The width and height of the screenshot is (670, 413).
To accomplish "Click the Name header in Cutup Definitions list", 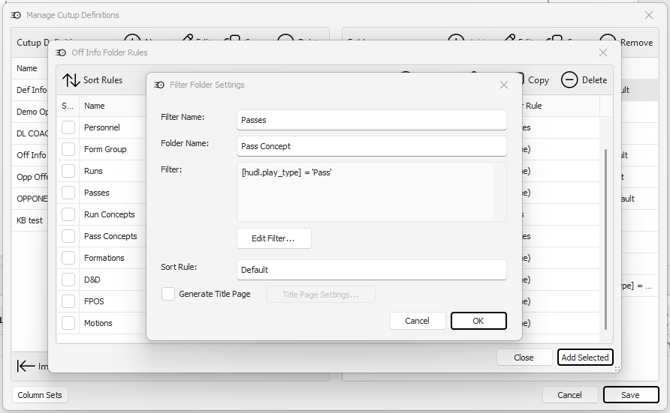I will pyautogui.click(x=26, y=68).
